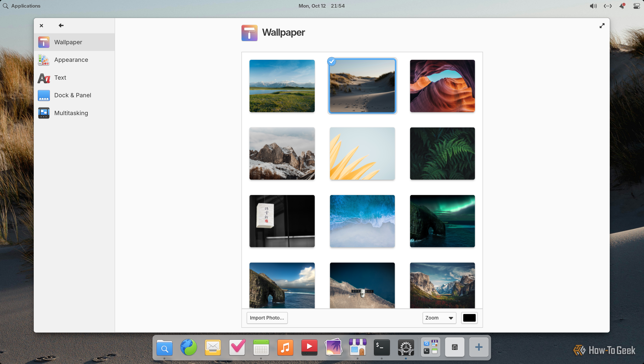The height and width of the screenshot is (364, 644).
Task: Open the session toggle indicator in panel
Action: coord(637,6)
